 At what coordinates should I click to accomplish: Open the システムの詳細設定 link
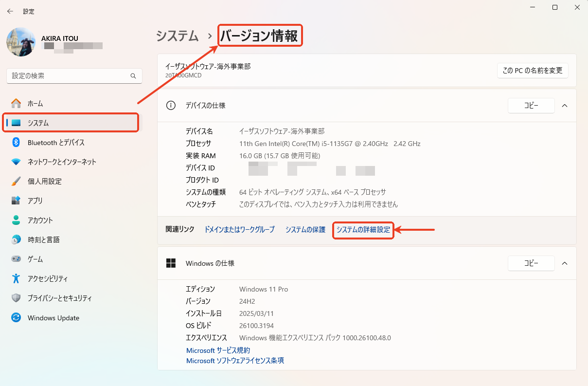point(363,230)
